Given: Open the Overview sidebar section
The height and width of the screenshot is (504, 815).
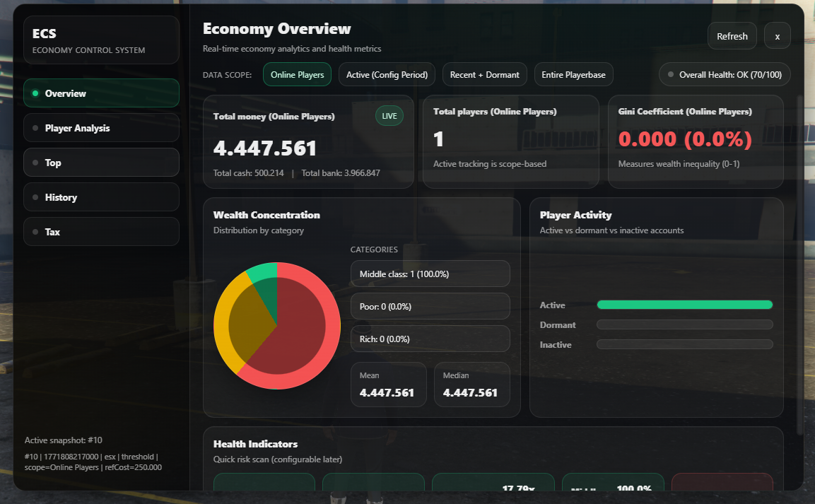Looking at the screenshot, I should [101, 93].
